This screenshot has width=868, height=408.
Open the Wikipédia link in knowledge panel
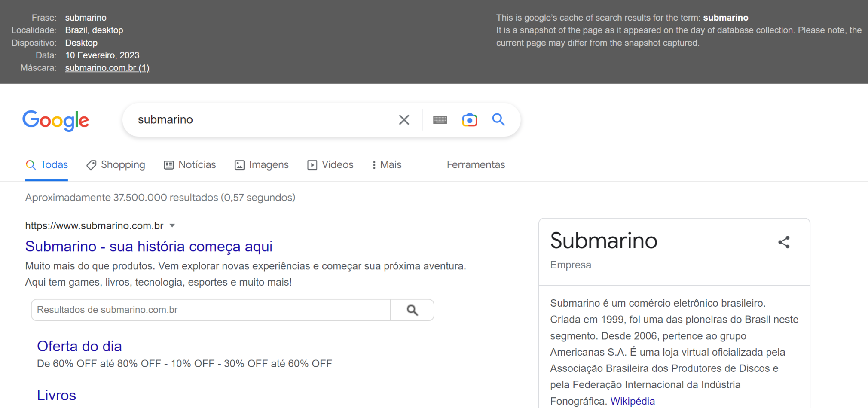pos(633,401)
